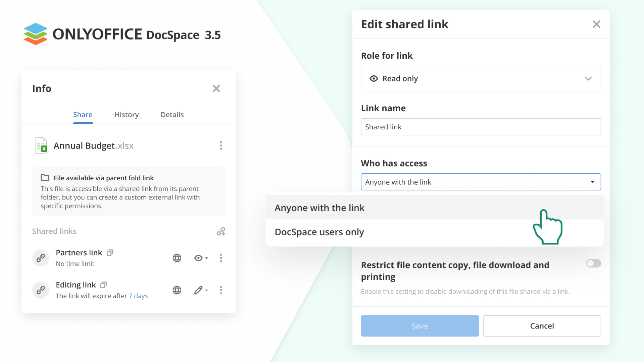Edit the Shared link name field

tap(481, 127)
